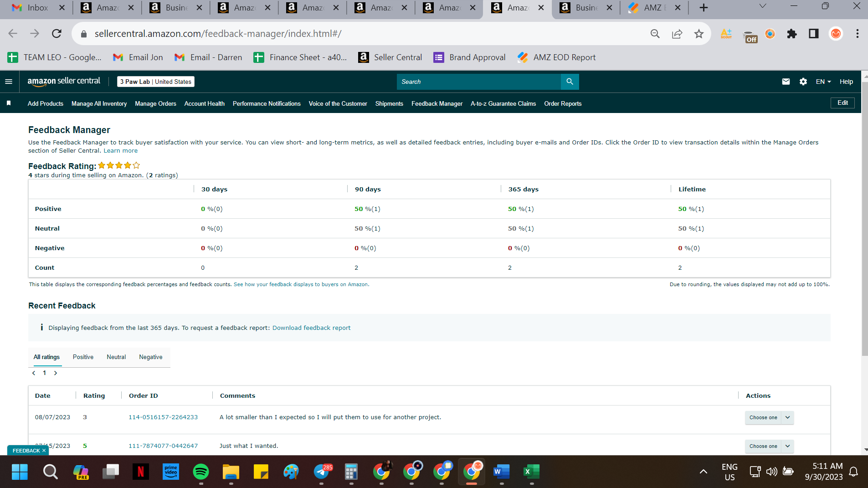Click the browser address bar URL
Image resolution: width=868 pixels, height=488 pixels.
tap(218, 34)
